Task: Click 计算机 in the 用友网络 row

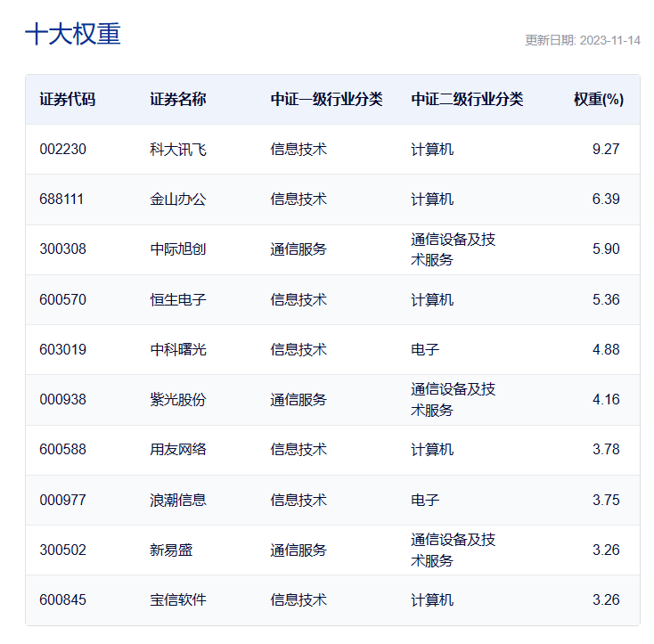Action: click(432, 449)
